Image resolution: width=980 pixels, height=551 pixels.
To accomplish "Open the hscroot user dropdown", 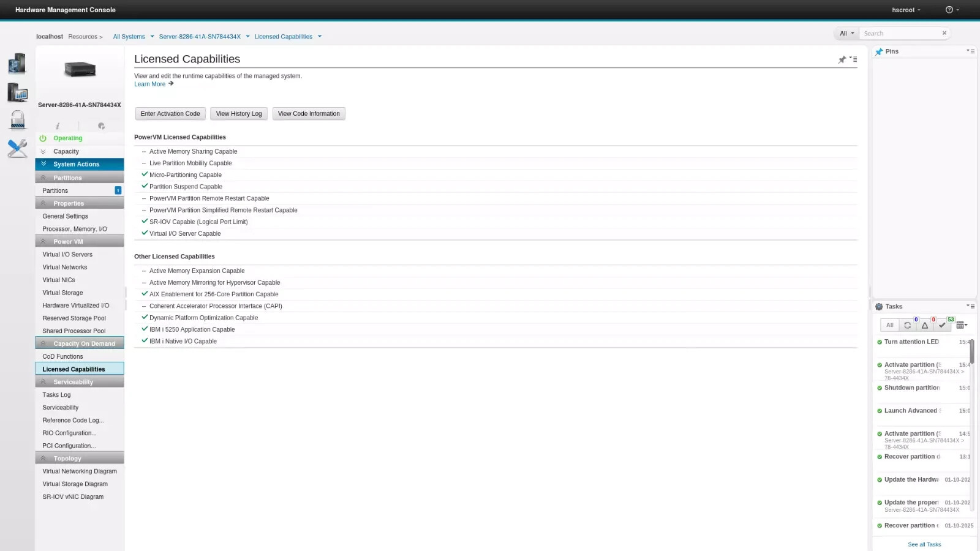I will click(x=906, y=10).
